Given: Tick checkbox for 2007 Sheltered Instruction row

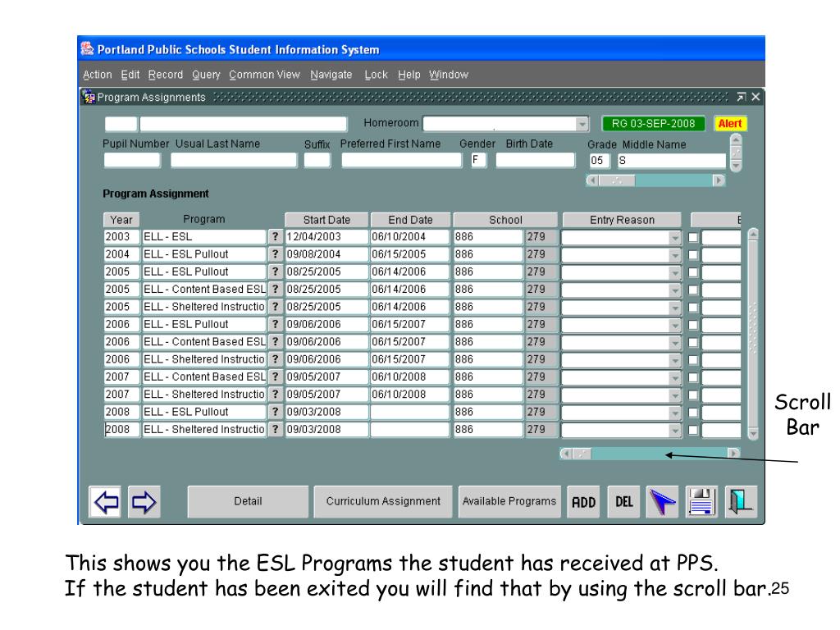Looking at the screenshot, I should [x=693, y=395].
